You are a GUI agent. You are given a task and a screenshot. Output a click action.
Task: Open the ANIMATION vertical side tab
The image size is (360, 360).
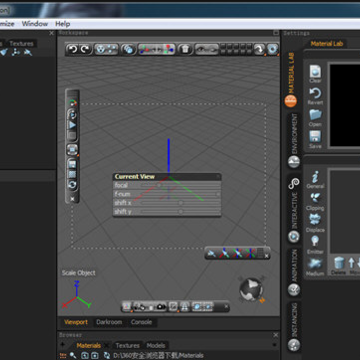(294, 272)
